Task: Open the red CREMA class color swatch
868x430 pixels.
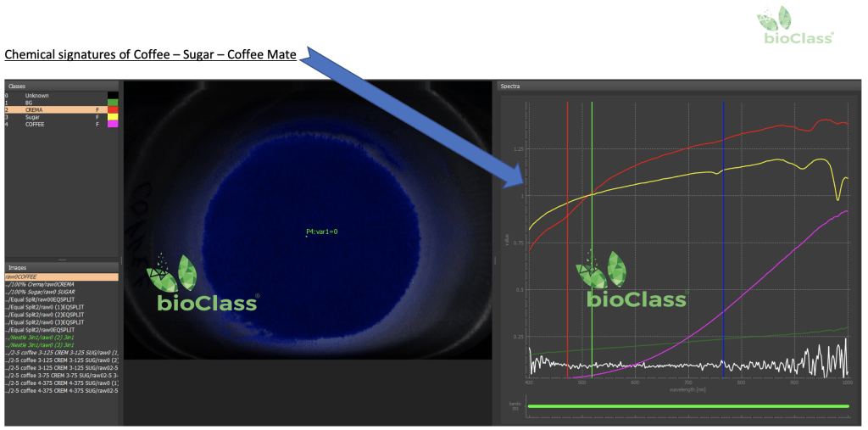Action: pyautogui.click(x=113, y=109)
